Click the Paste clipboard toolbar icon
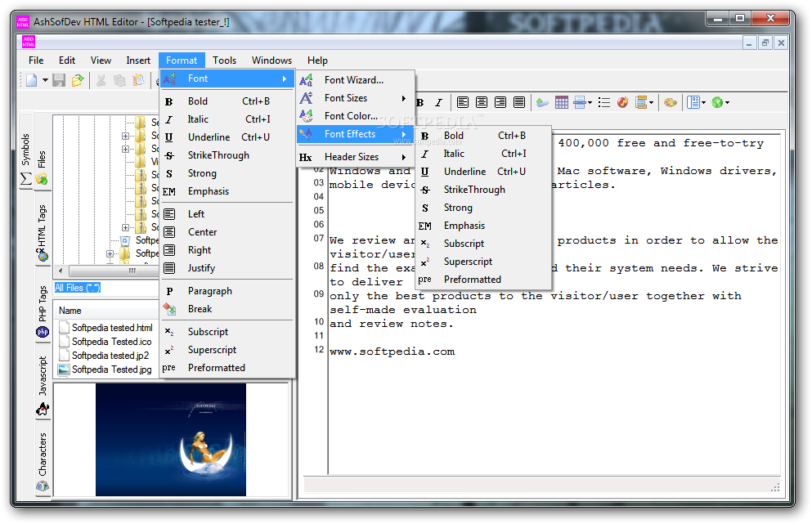The image size is (812, 524). click(x=138, y=80)
